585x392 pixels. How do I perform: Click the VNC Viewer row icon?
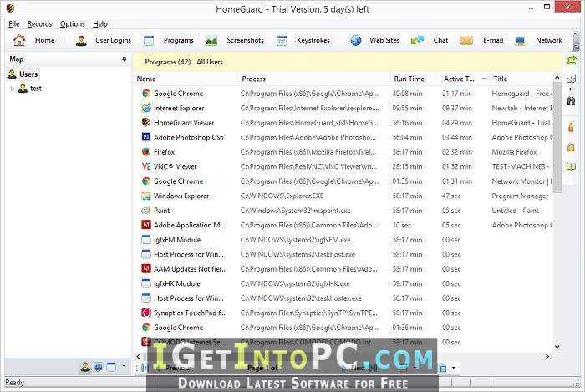point(146,166)
